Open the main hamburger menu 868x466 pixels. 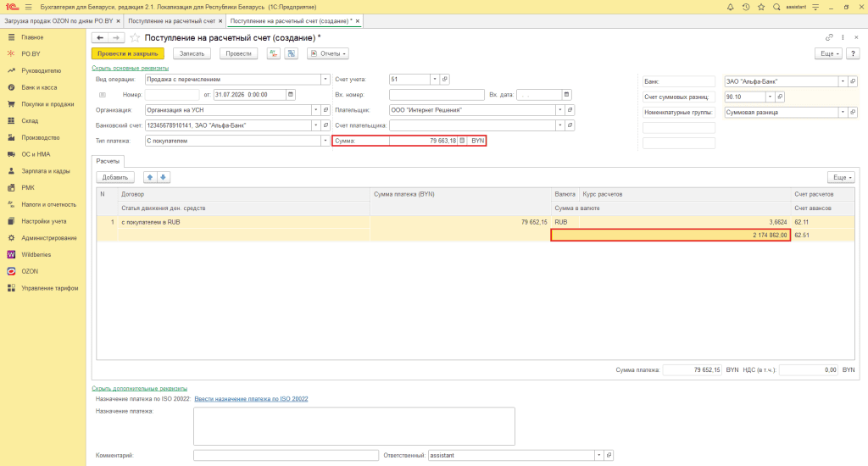[28, 7]
